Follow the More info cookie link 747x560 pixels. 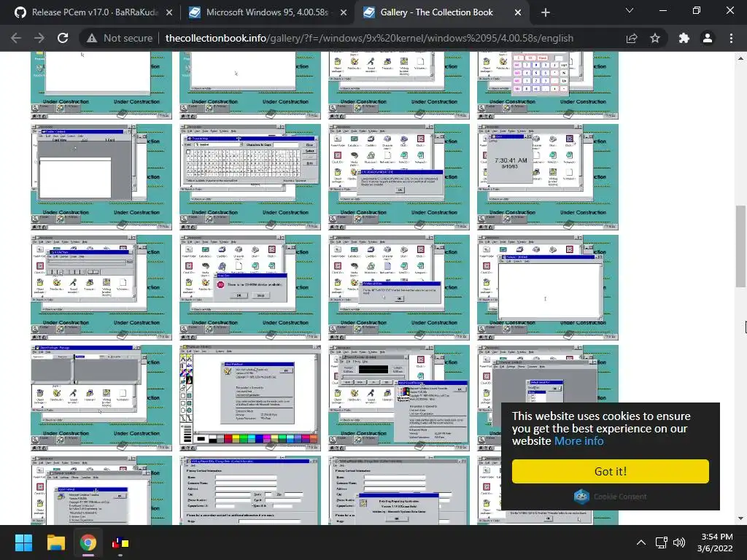click(x=578, y=441)
